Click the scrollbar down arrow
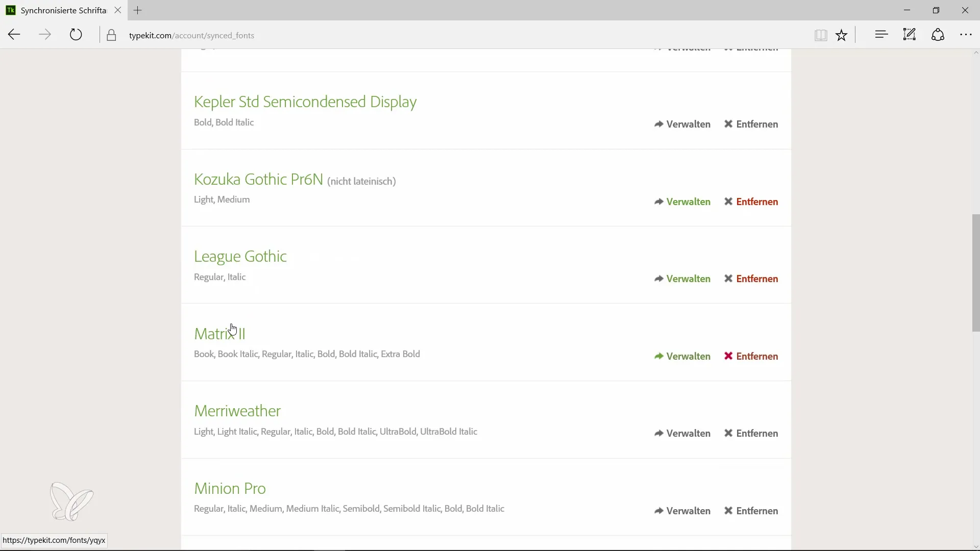The width and height of the screenshot is (980, 551). (x=976, y=546)
